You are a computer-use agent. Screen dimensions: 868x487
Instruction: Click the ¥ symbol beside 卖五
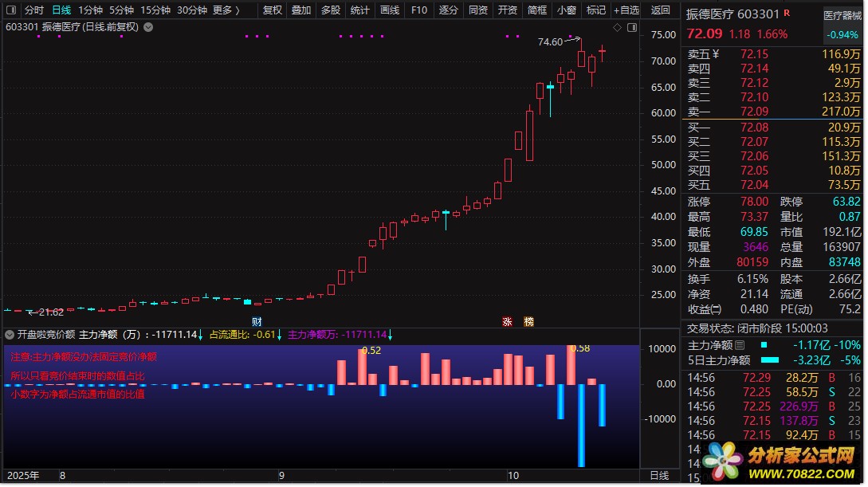click(716, 53)
